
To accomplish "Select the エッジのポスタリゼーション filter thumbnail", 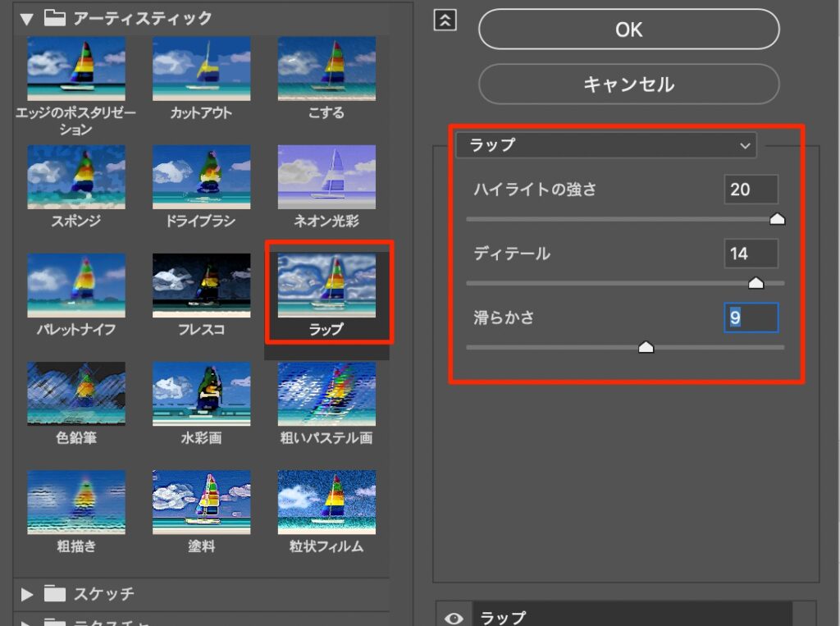I will pos(76,69).
